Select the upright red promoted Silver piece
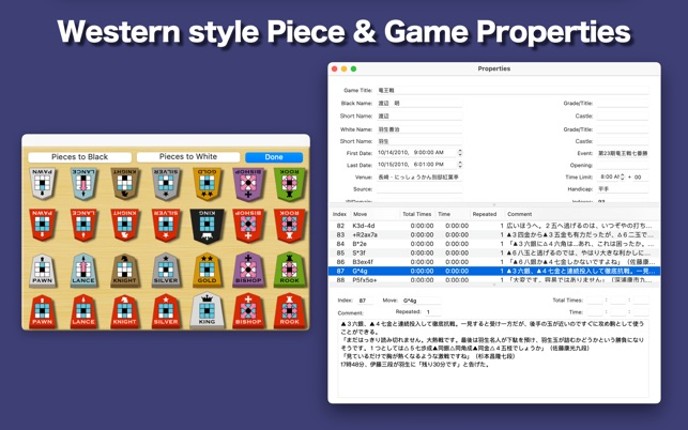Image resolution: width=688 pixels, height=430 pixels. (x=166, y=311)
